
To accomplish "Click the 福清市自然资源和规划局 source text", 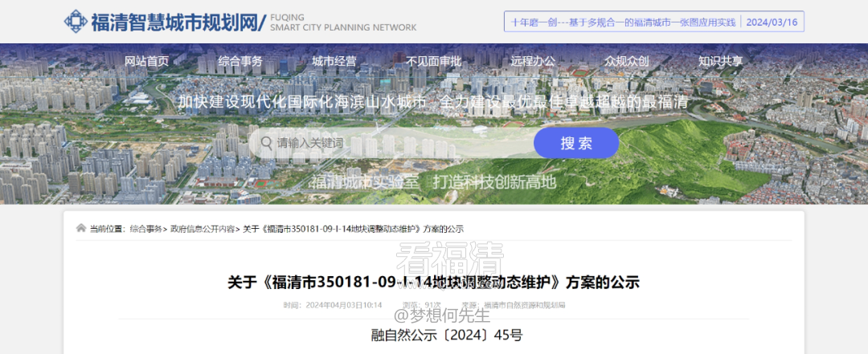I will (x=524, y=305).
